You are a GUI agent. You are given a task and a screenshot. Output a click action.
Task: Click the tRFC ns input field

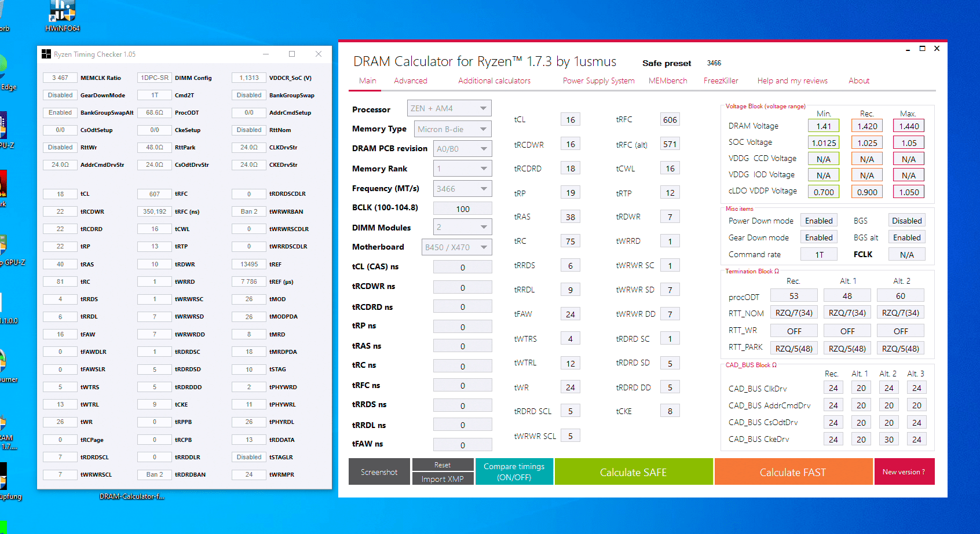coord(462,385)
